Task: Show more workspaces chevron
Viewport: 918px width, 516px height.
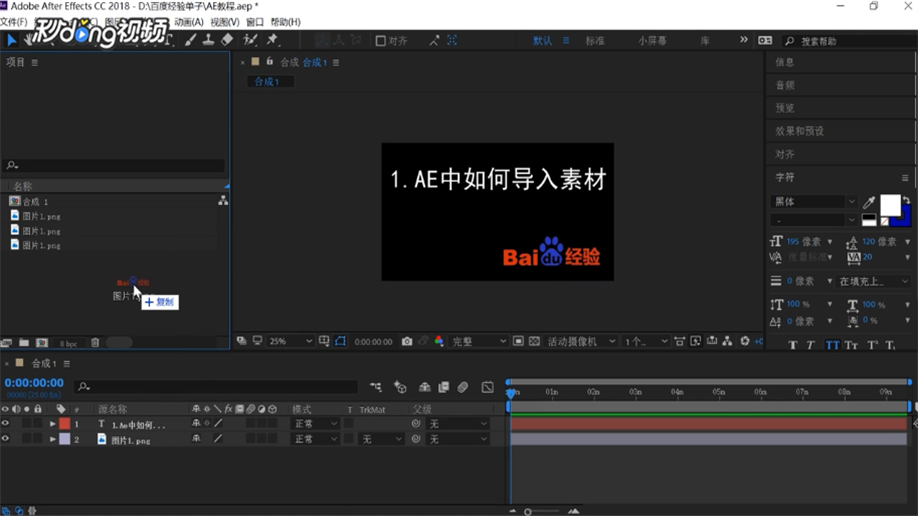Action: (x=744, y=40)
